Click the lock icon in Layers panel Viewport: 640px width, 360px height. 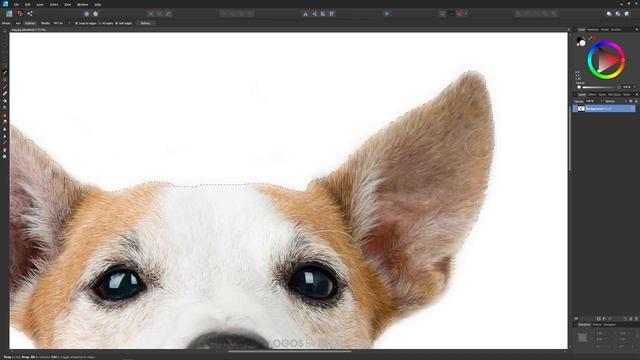click(x=636, y=101)
